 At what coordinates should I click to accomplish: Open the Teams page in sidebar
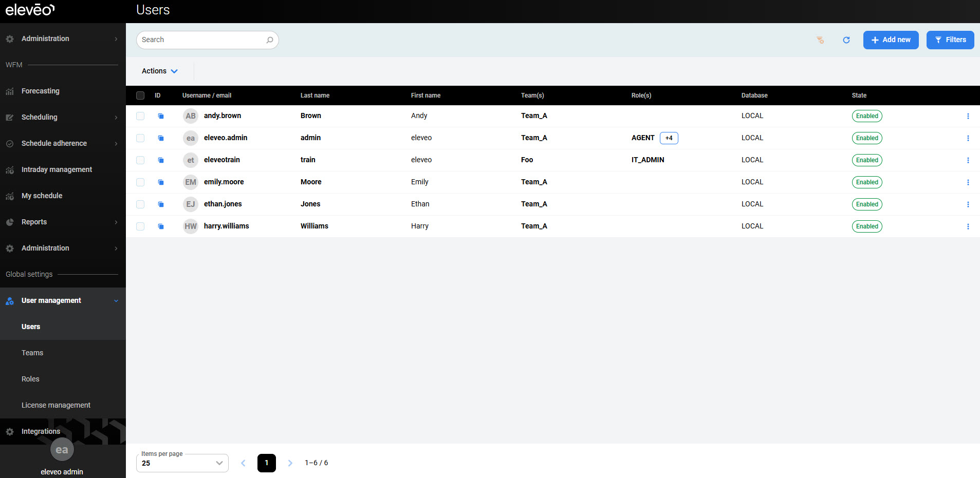coord(32,353)
